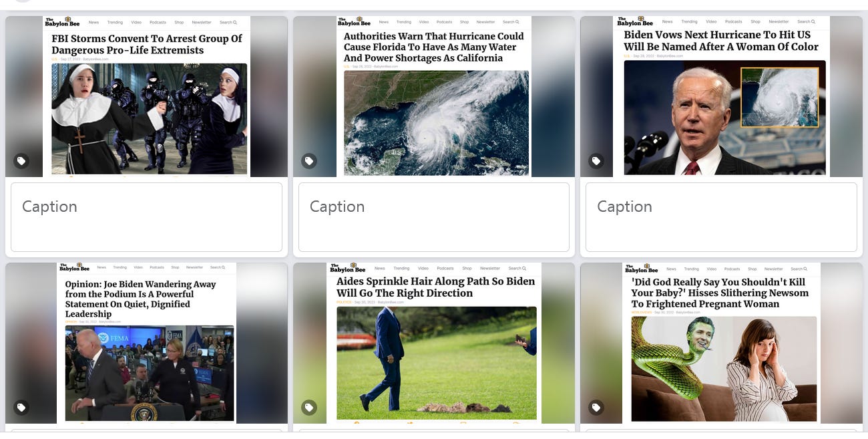Click the tag icon on Biden Vows Next Hurricane image

(596, 161)
